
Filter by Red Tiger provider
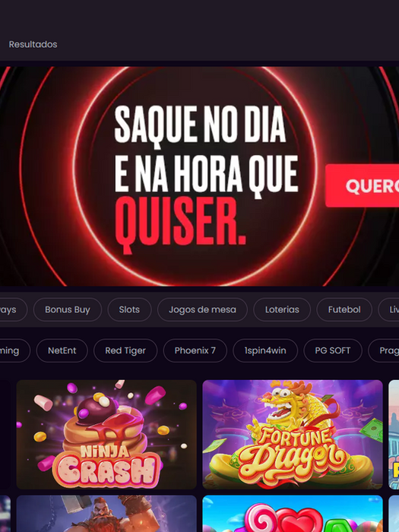pos(125,350)
